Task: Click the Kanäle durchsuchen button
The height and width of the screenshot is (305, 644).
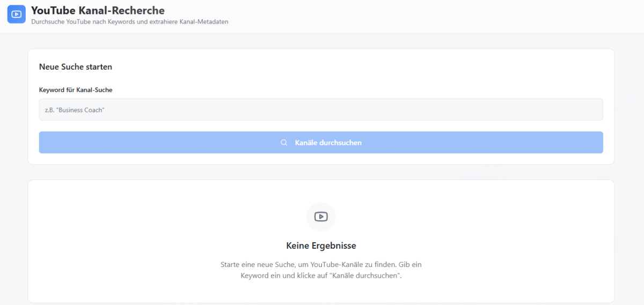Action: coord(321,143)
